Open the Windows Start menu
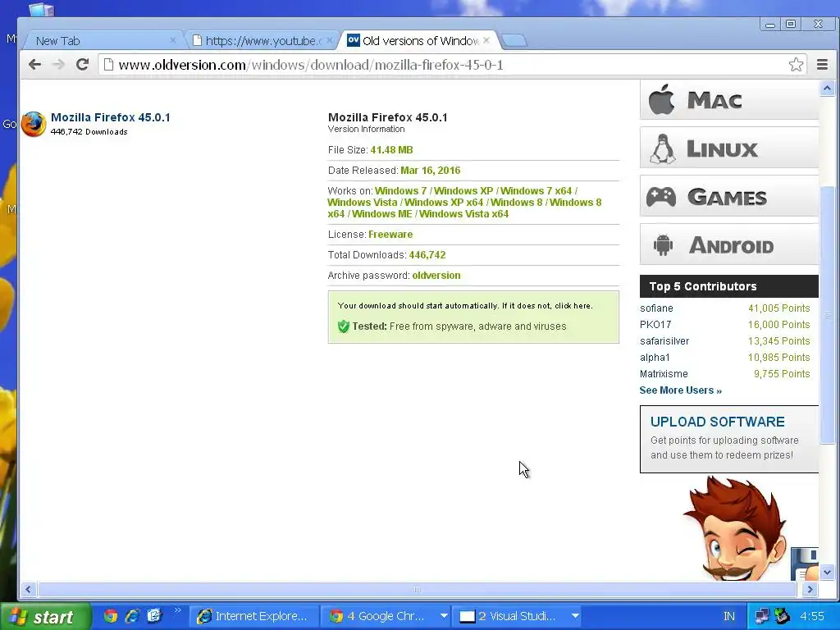This screenshot has height=630, width=840. 46,617
